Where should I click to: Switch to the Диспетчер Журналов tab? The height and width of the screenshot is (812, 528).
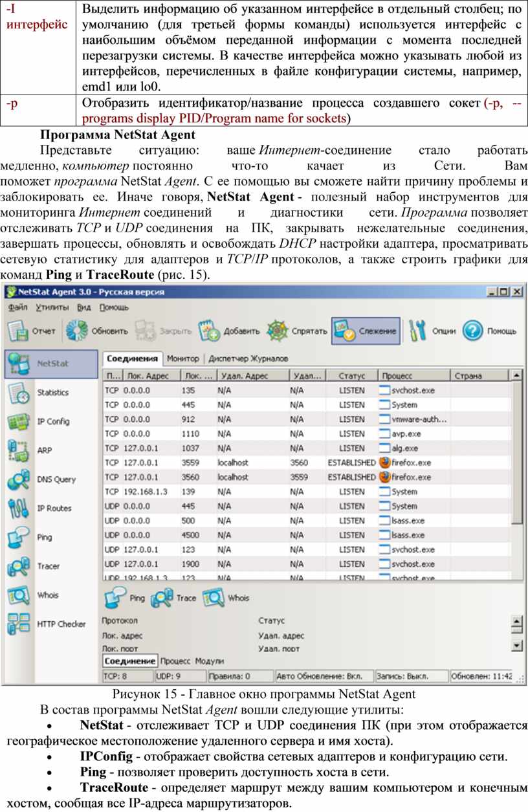(248, 358)
